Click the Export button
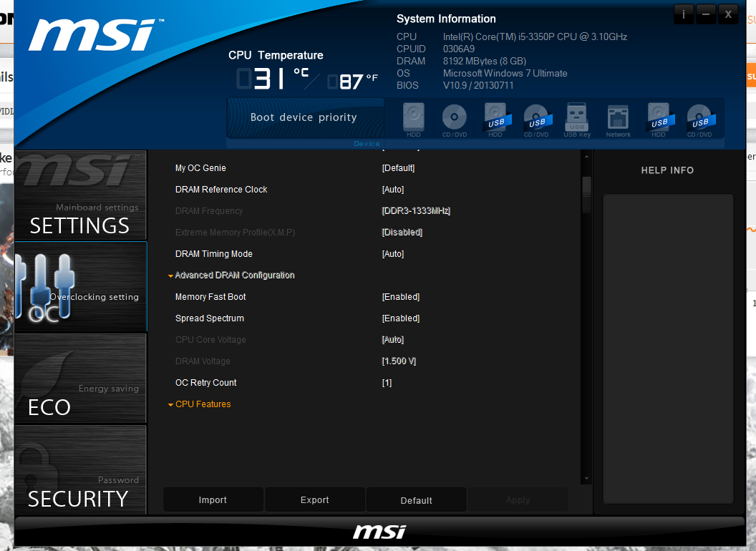 pos(315,500)
